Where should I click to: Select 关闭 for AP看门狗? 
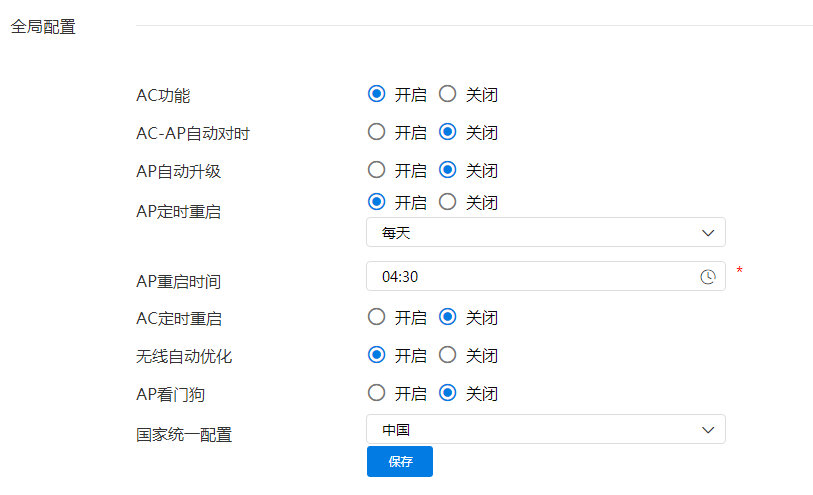click(x=448, y=392)
